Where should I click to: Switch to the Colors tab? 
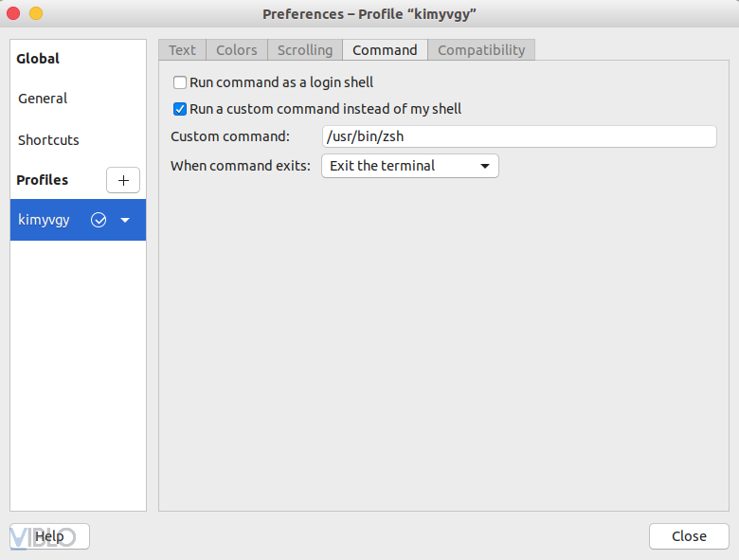coord(236,50)
